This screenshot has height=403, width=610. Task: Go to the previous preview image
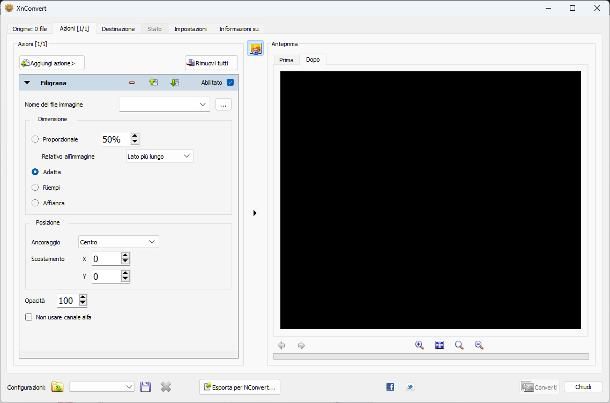point(281,345)
